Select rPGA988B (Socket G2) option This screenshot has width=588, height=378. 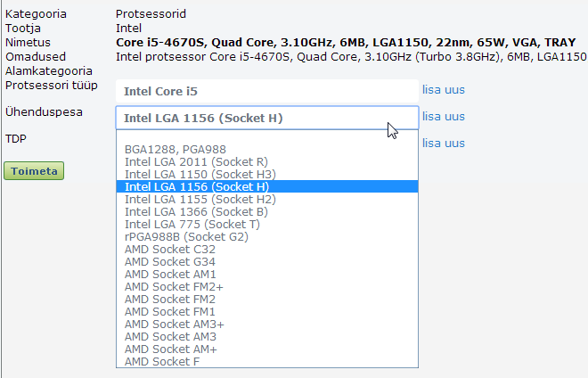(x=267, y=236)
